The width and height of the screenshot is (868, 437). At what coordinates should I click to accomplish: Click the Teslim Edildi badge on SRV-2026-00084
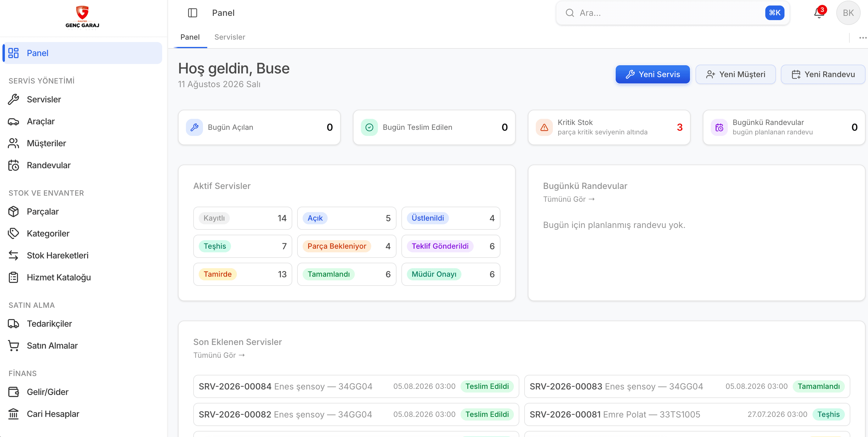[x=487, y=386]
